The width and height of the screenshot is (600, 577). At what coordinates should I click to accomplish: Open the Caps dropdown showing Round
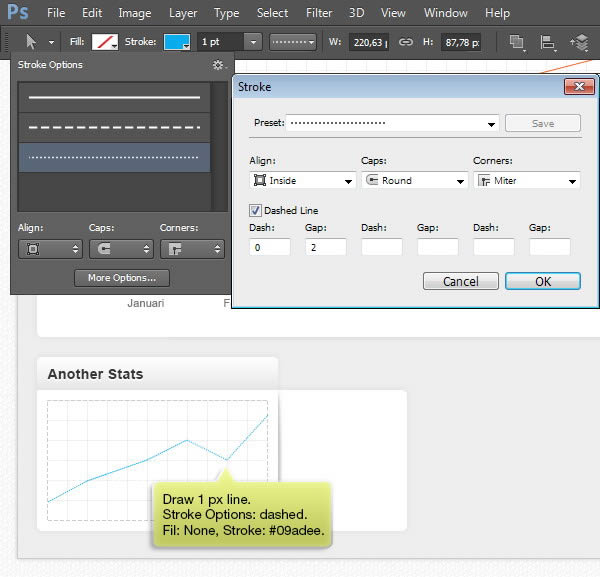pos(413,181)
